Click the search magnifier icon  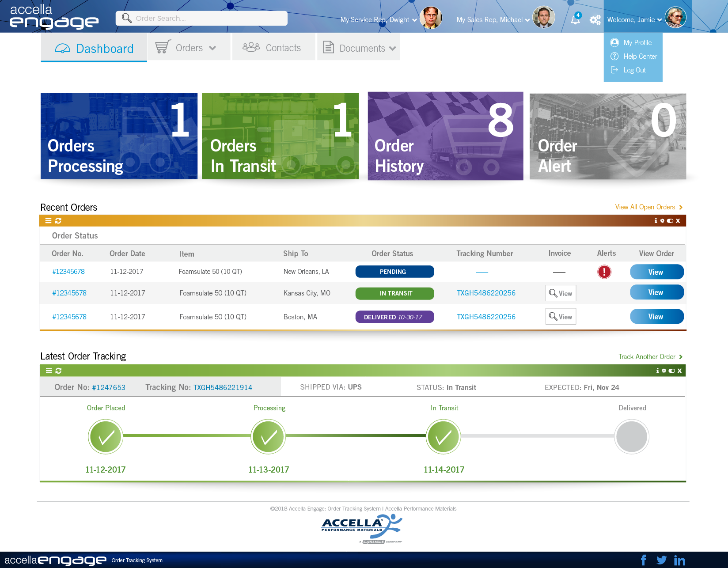click(127, 18)
